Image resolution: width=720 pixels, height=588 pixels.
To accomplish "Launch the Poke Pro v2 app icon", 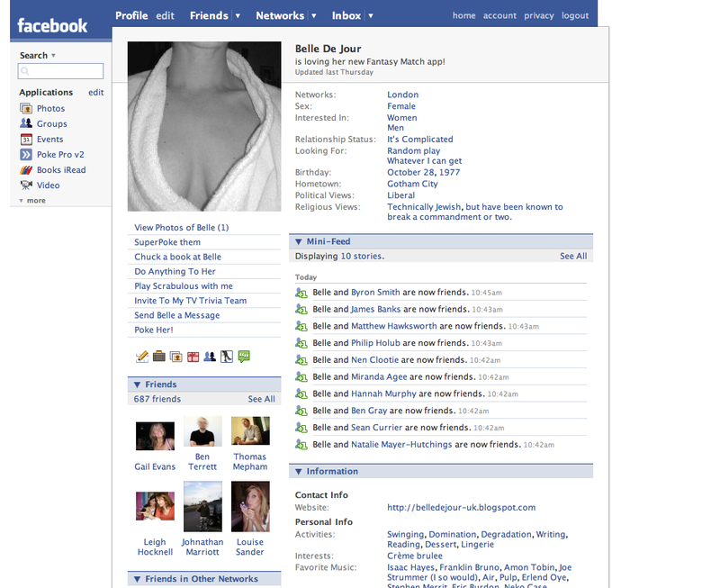I will pos(27,155).
